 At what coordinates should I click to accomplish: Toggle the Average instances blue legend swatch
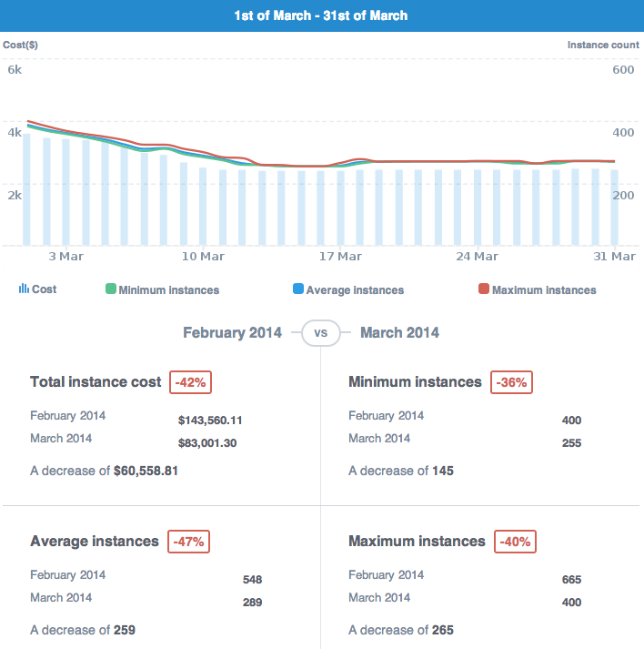pyautogui.click(x=297, y=289)
